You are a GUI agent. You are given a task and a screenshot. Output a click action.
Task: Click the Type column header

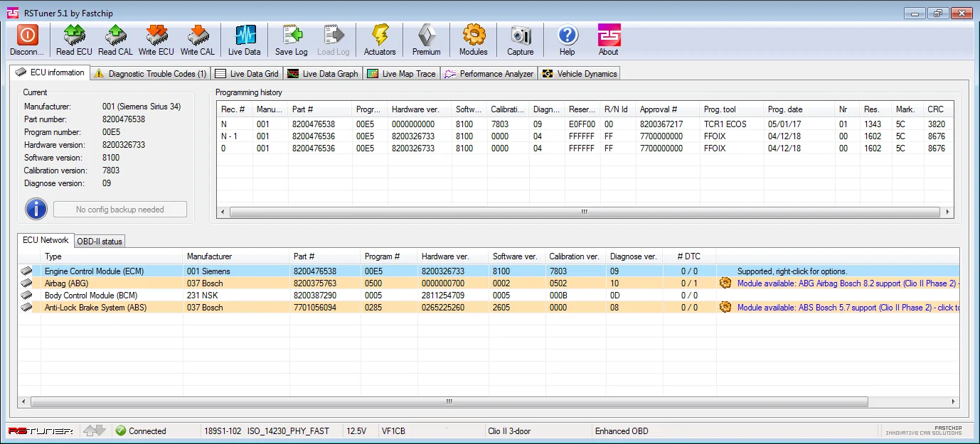[x=112, y=256]
